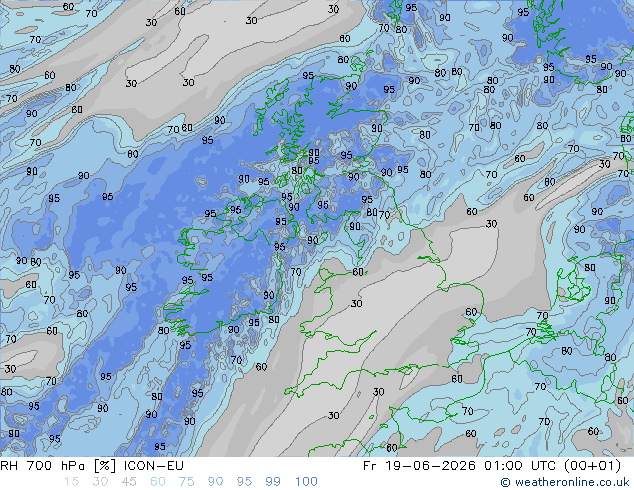Select the 95 value in the colour legend

click(x=244, y=482)
